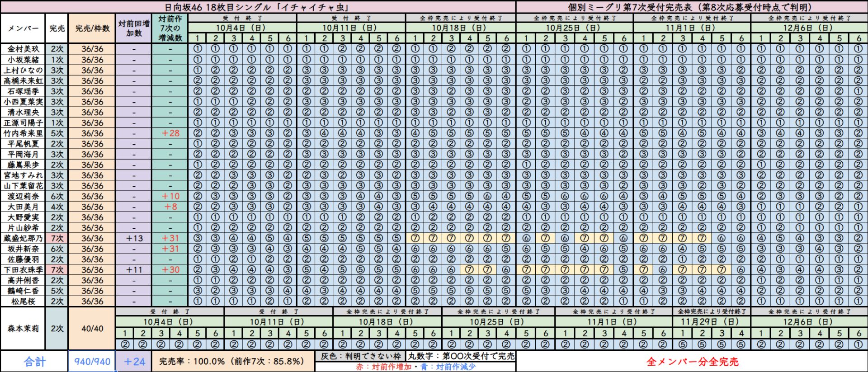Click the 940/940 total cell
Image resolution: width=868 pixels, height=372 pixels.
(92, 362)
